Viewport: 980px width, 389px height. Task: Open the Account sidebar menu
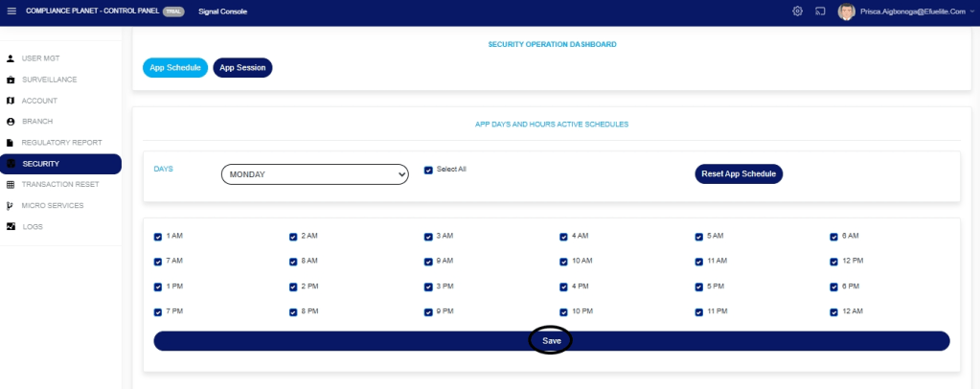(x=39, y=101)
